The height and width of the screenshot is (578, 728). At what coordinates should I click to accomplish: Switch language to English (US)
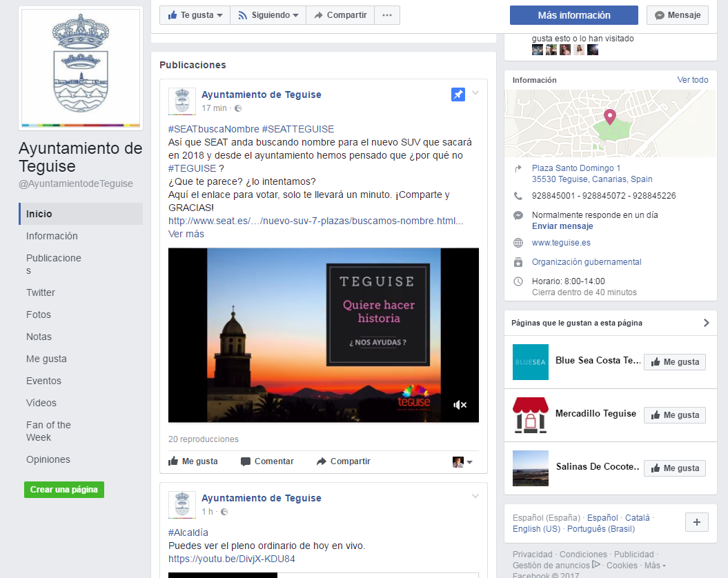(x=536, y=529)
